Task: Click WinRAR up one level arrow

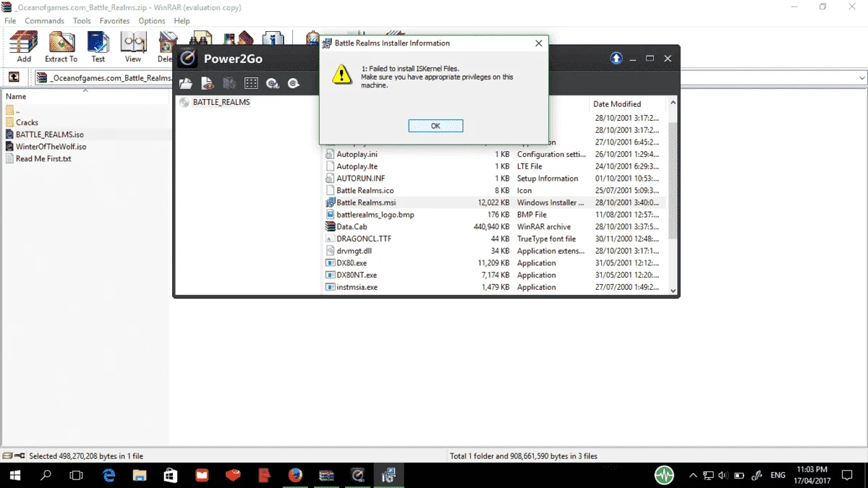Action: [14, 77]
